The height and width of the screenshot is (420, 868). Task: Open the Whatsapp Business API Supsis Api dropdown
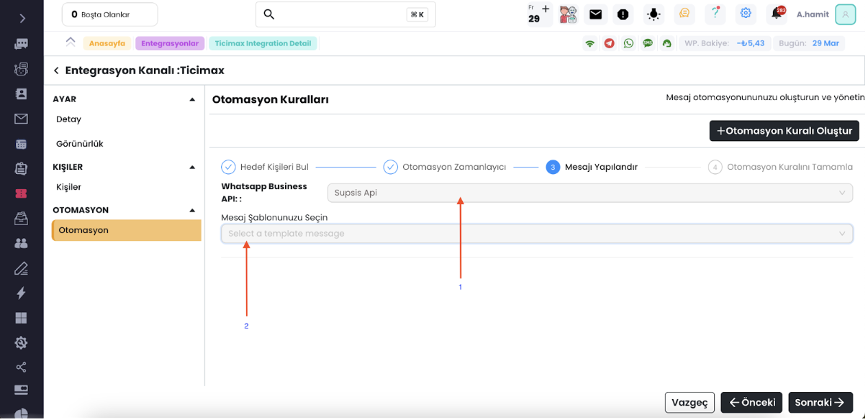coord(590,193)
